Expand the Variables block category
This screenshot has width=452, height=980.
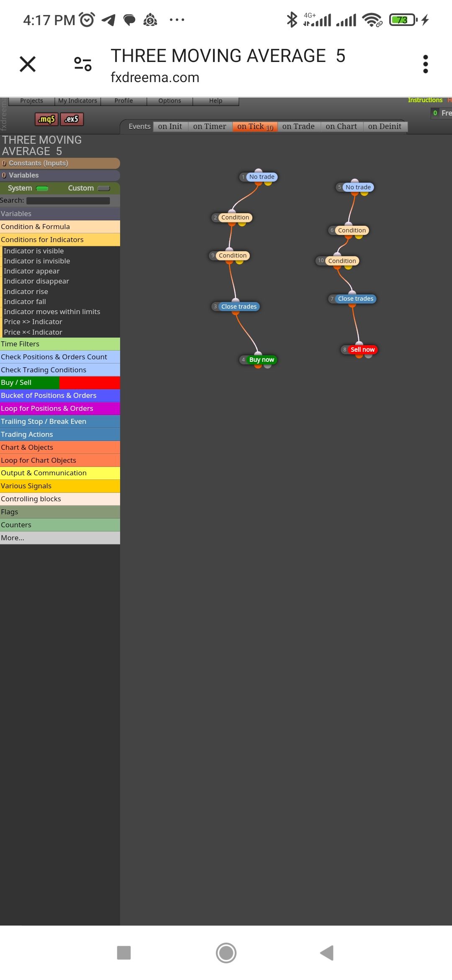pyautogui.click(x=60, y=214)
